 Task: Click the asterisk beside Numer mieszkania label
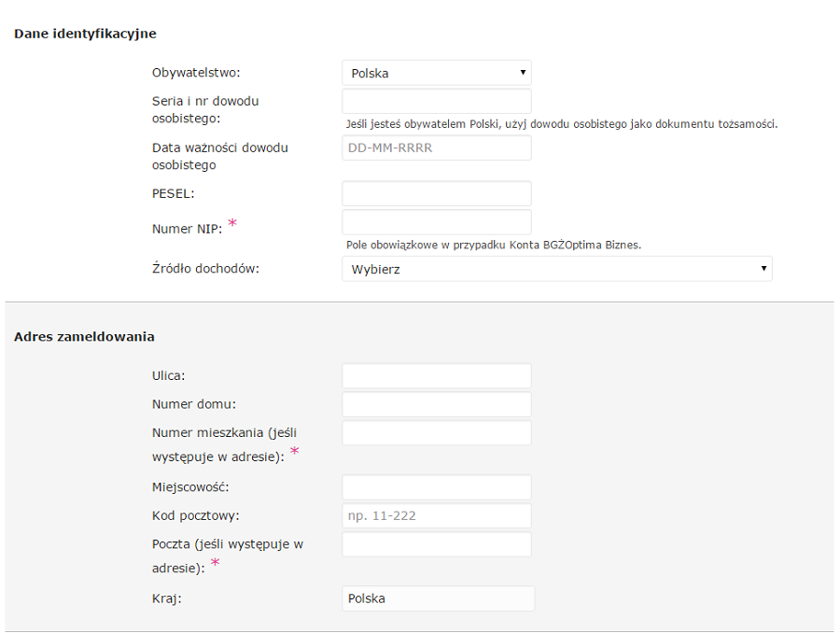[295, 451]
